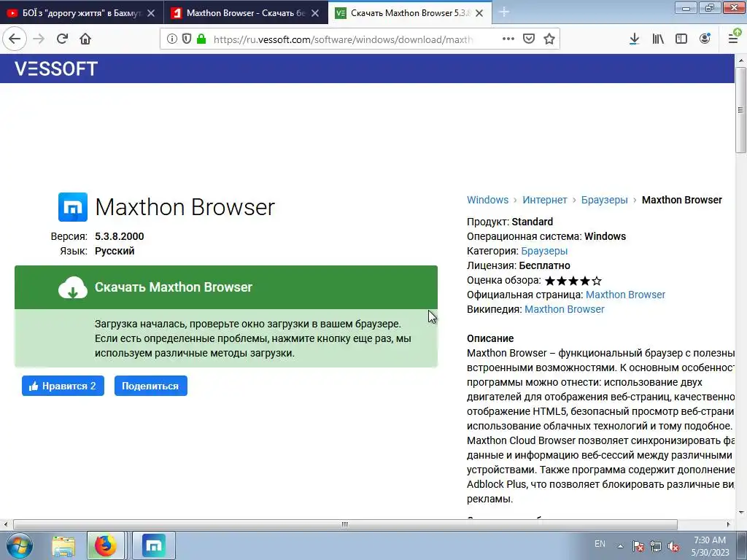Open a new tab with plus button
Viewport: 747px width, 560px height.
pyautogui.click(x=503, y=13)
